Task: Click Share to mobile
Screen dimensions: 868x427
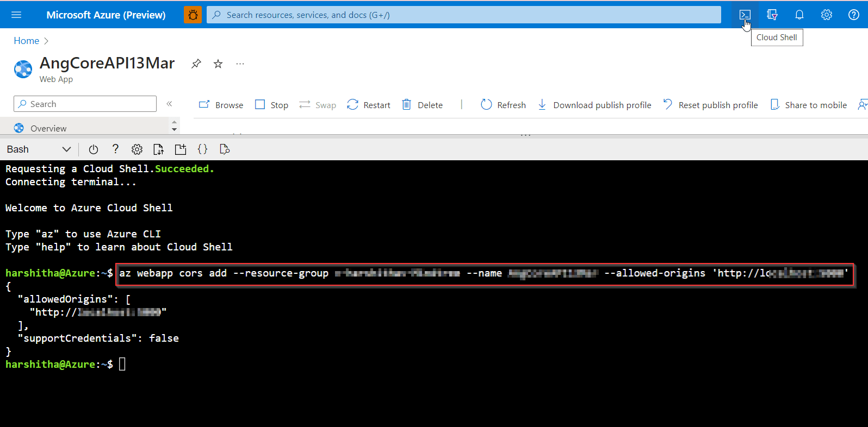Action: coord(809,105)
